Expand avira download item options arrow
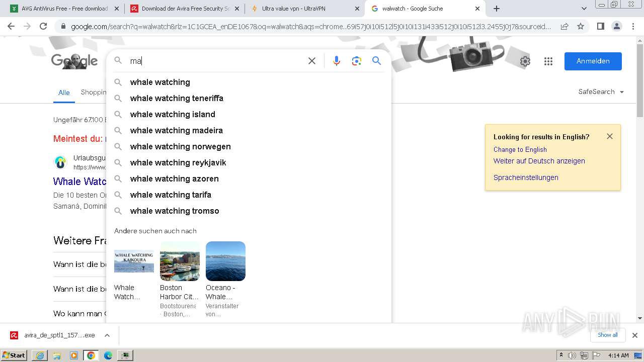644x362 pixels. point(107,335)
